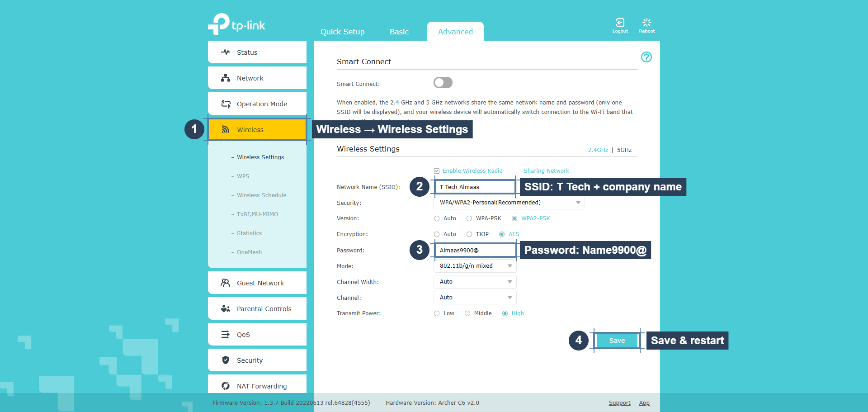This screenshot has width=868, height=412.
Task: Click the Firmware Version text
Action: 291,403
